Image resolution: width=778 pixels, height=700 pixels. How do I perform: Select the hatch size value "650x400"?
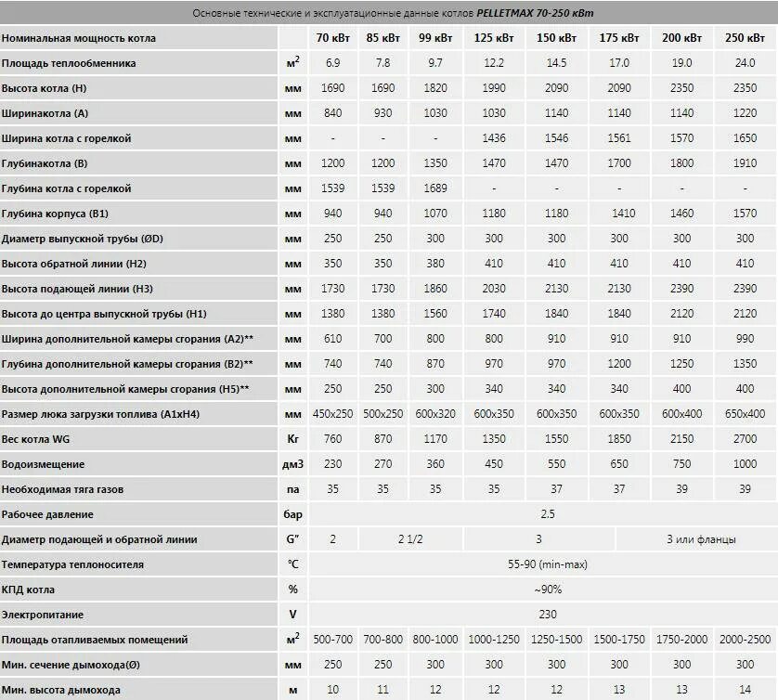click(x=745, y=414)
